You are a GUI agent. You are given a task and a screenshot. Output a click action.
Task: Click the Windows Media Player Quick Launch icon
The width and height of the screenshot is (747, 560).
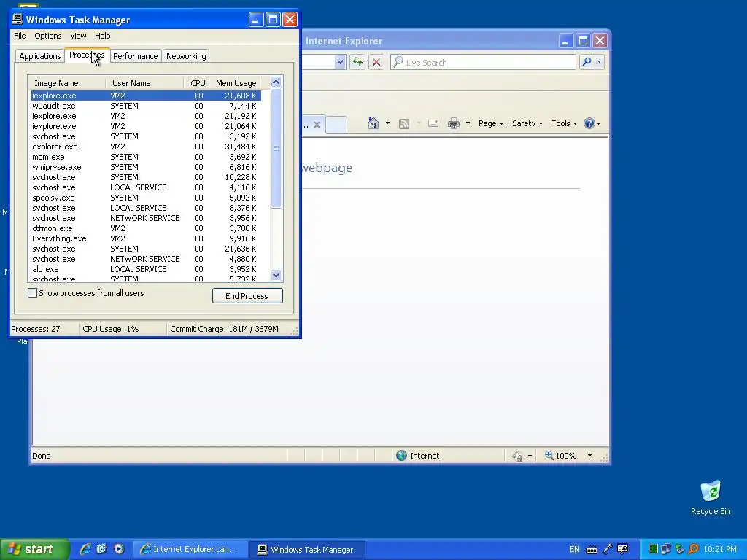tap(119, 549)
